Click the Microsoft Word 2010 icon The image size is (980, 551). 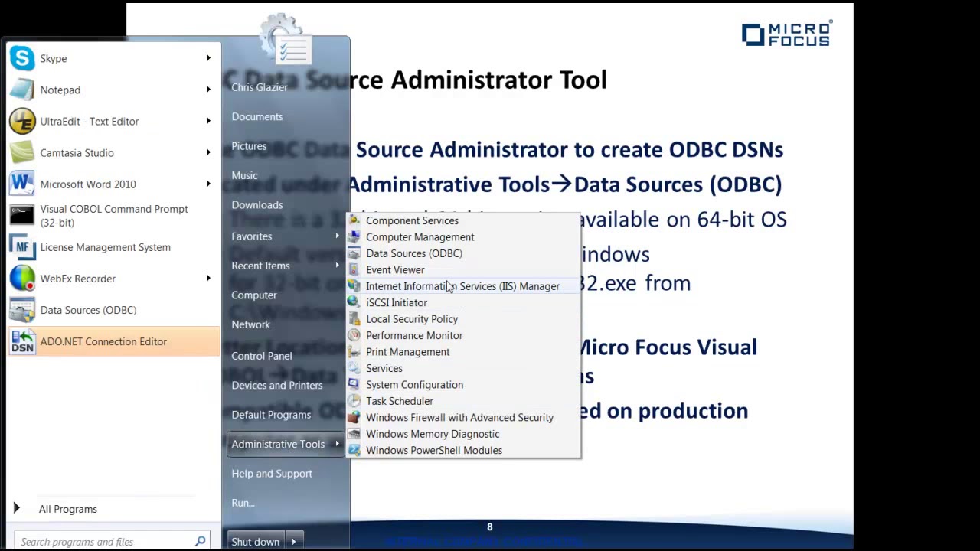coord(22,184)
